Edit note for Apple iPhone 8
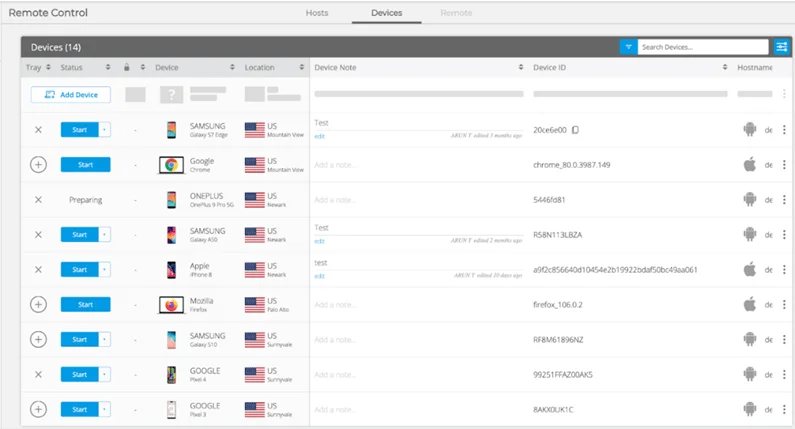 pos(319,276)
